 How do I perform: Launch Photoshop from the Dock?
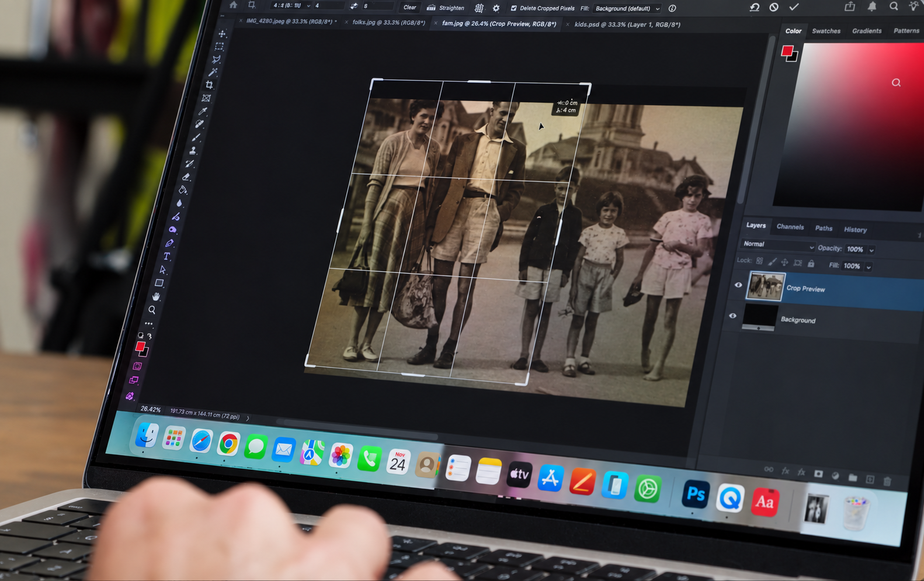[695, 494]
